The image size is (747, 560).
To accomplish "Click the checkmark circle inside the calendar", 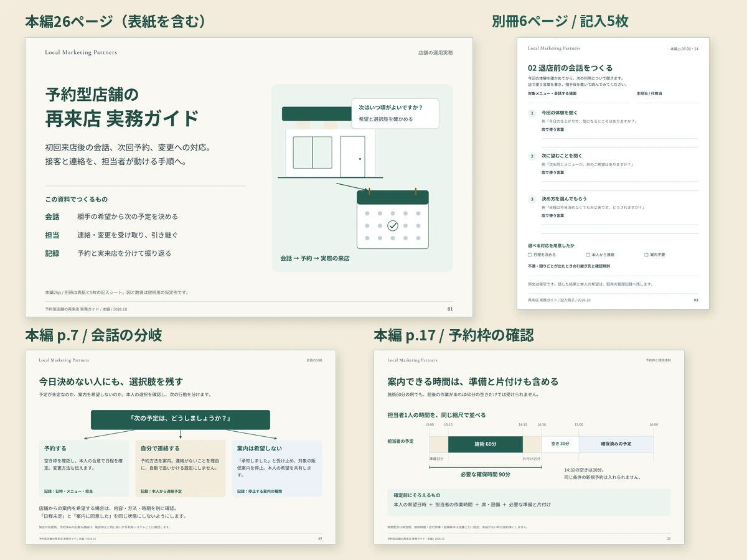I will [393, 226].
